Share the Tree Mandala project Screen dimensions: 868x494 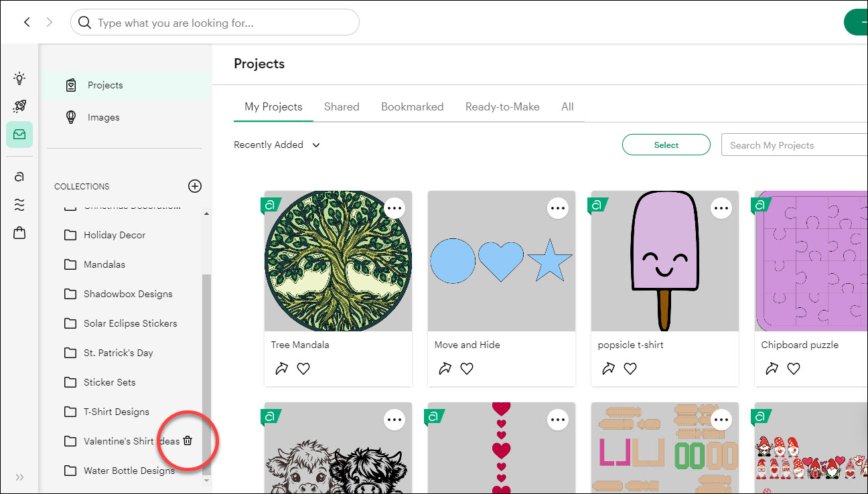[281, 368]
